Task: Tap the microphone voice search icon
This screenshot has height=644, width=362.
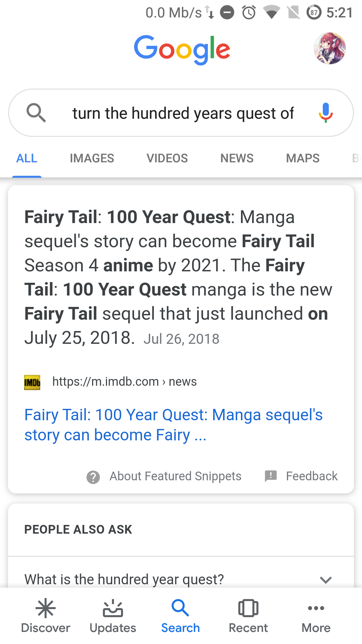Action: (325, 113)
